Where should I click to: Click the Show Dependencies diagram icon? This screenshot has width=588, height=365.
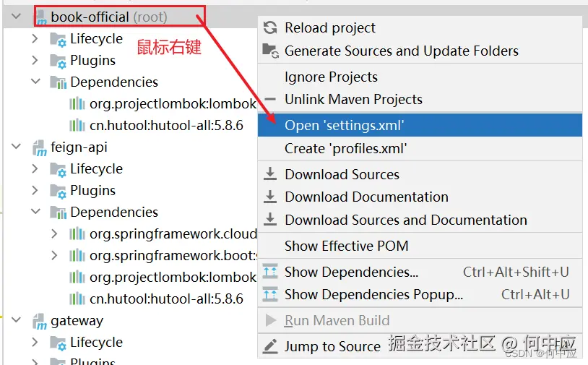(x=270, y=272)
